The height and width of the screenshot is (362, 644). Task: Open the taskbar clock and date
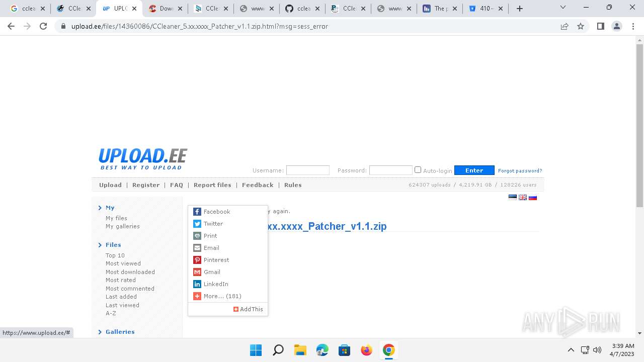point(623,350)
